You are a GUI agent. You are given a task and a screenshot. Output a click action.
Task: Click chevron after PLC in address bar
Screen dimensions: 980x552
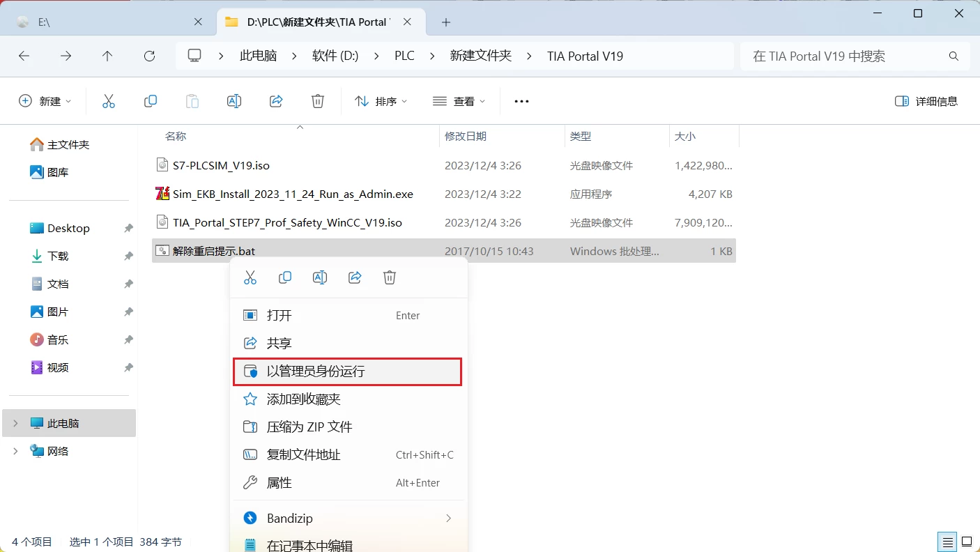click(x=432, y=56)
